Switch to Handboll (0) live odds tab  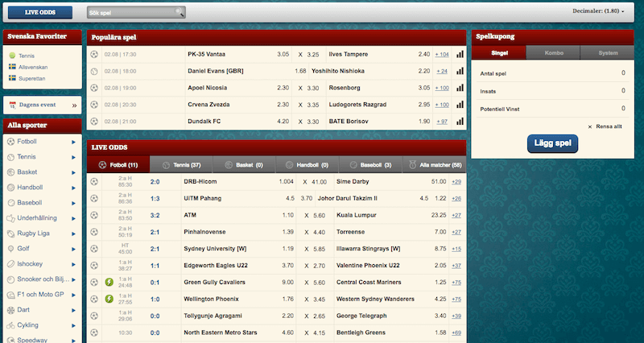click(x=308, y=165)
